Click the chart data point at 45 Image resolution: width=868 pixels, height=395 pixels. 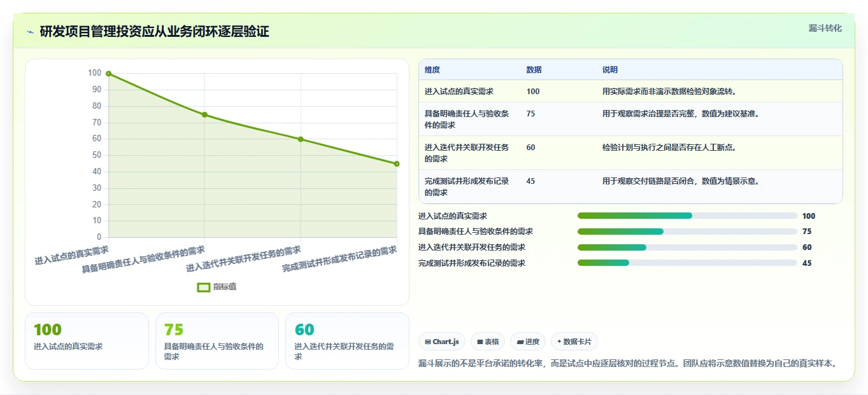(397, 164)
